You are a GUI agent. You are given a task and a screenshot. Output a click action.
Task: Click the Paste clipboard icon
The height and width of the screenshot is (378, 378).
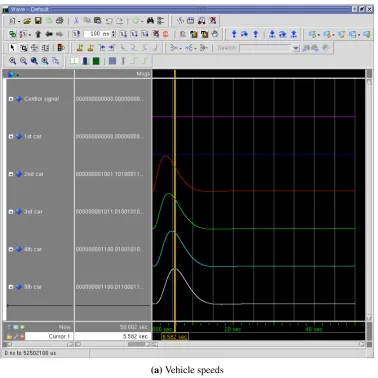pos(98,21)
